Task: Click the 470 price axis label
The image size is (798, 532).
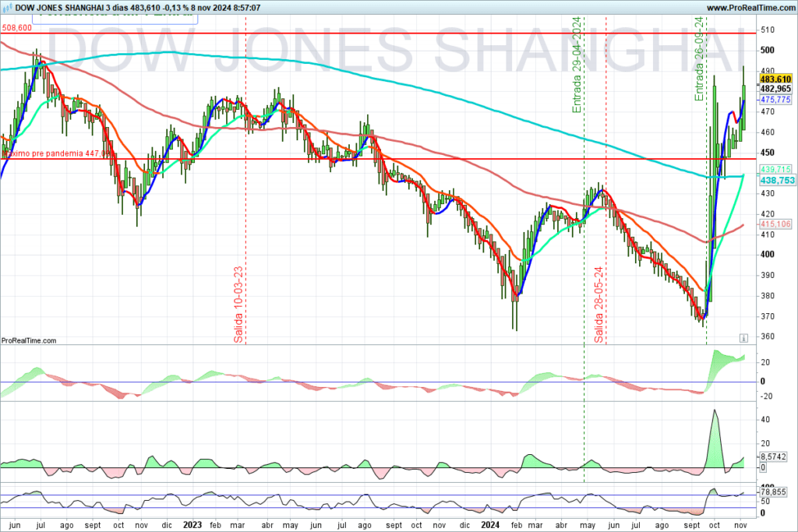Action: click(x=768, y=112)
